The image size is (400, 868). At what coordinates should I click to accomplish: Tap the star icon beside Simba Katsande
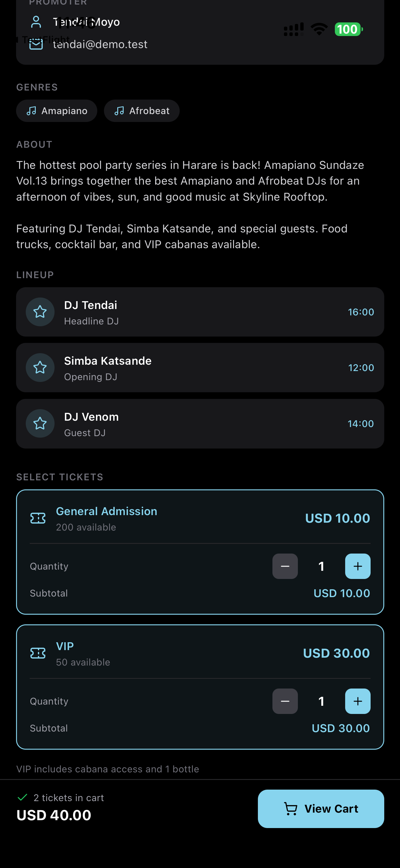pyautogui.click(x=40, y=367)
